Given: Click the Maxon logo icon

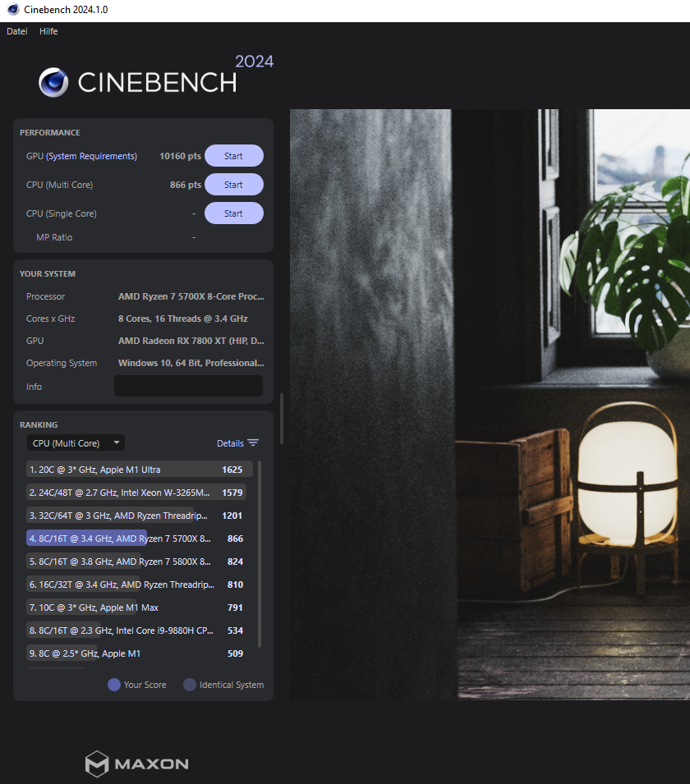Looking at the screenshot, I should [97, 763].
